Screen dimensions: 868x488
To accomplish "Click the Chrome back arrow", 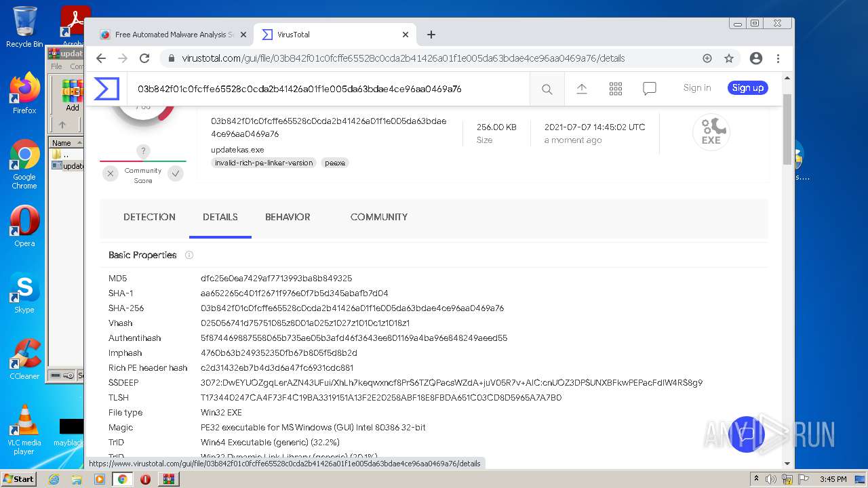I will pos(101,58).
